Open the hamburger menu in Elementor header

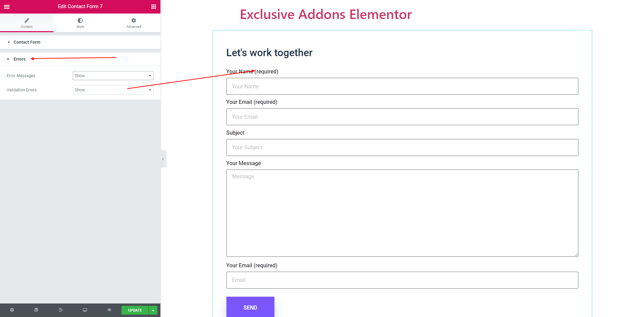[7, 7]
